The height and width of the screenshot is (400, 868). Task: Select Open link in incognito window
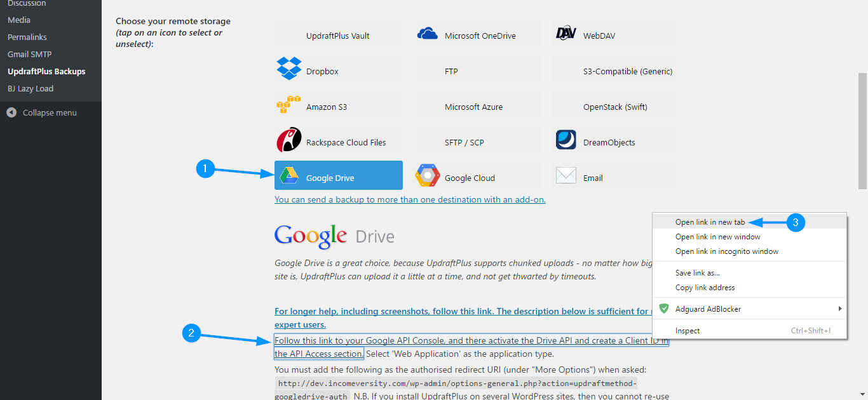[x=750, y=251]
